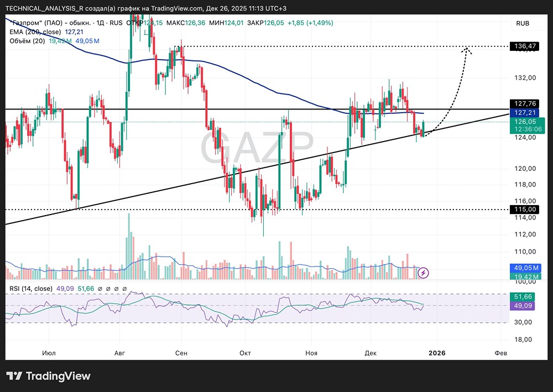This screenshot has height=392, width=553.
Task: Click blue 49,05M label on volume axis
Action: point(526,268)
